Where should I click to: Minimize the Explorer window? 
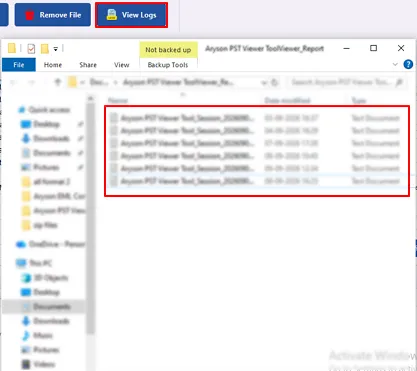pyautogui.click(x=347, y=48)
